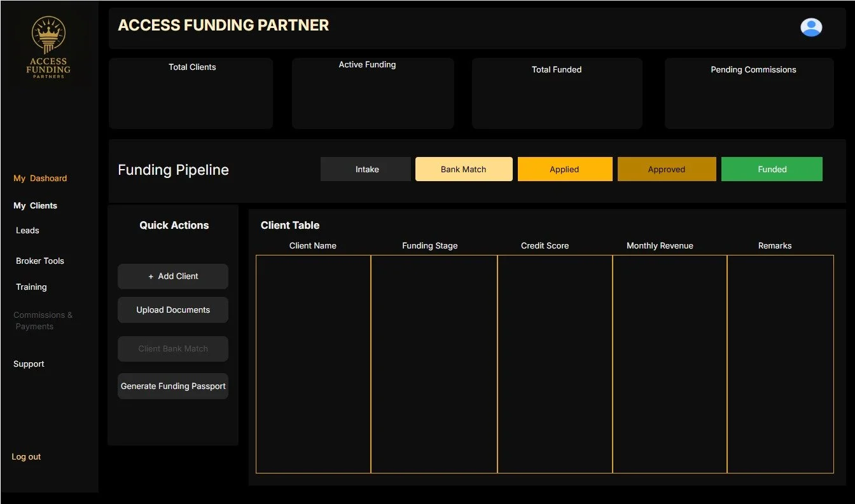Click the Credit Score column header

tap(545, 246)
